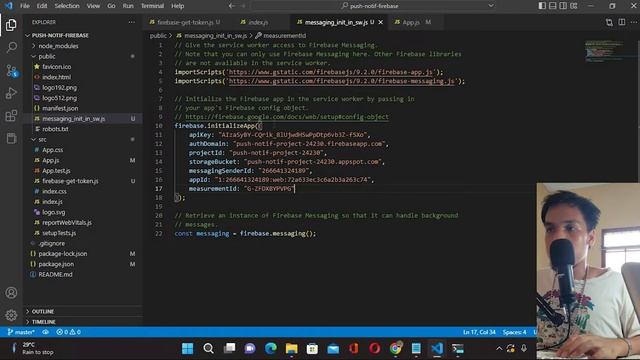
Task: Toggle panel layout icon in title bar
Action: [553, 6]
